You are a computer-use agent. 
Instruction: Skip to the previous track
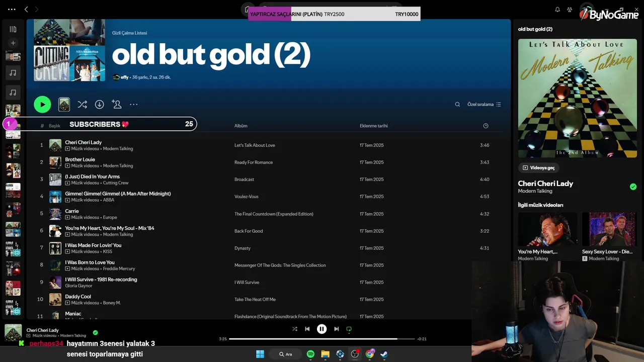click(x=307, y=329)
